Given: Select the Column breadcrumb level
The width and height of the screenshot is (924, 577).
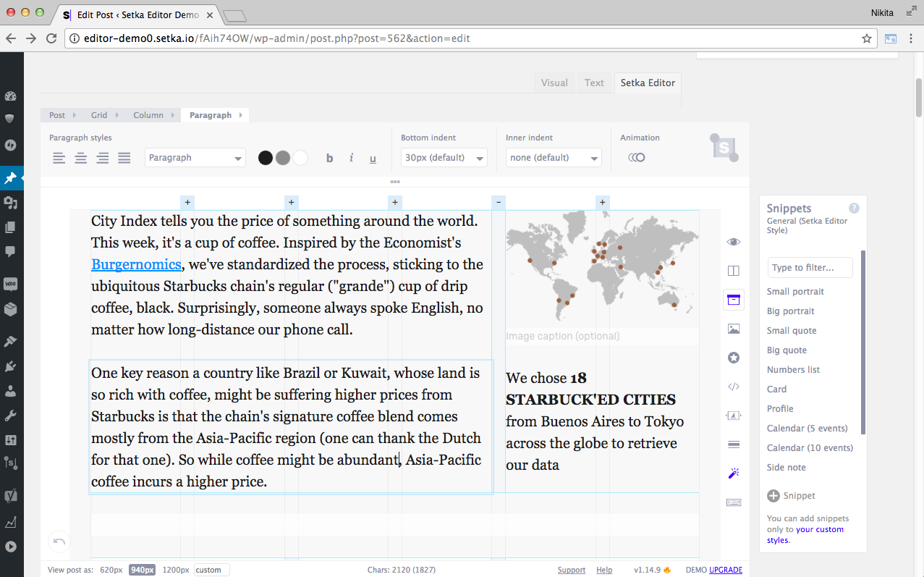Looking at the screenshot, I should tap(148, 115).
